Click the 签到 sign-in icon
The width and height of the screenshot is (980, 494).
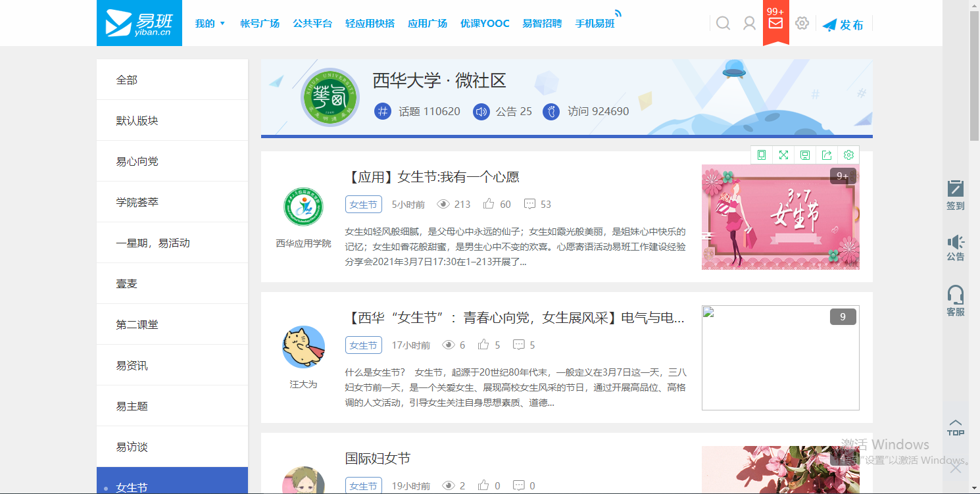tap(956, 195)
